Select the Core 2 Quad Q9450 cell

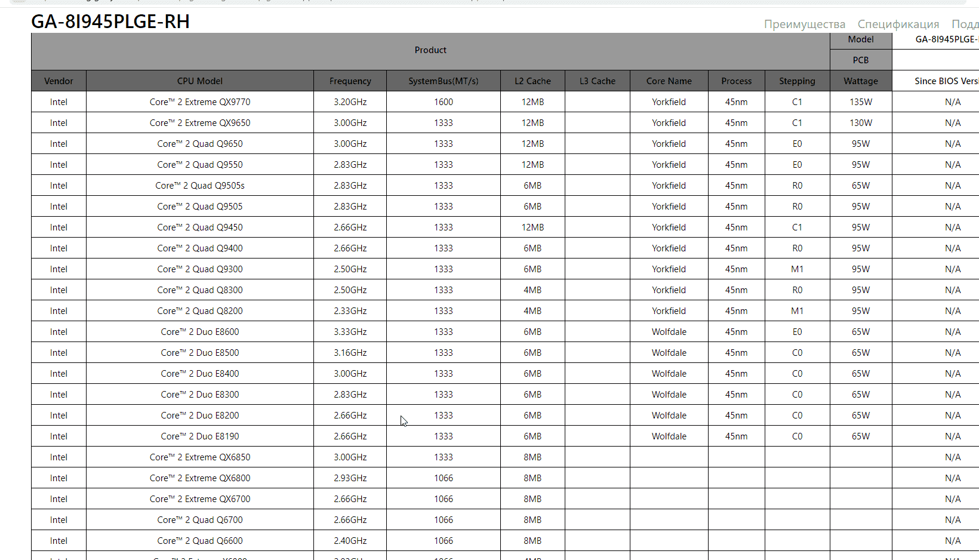200,227
